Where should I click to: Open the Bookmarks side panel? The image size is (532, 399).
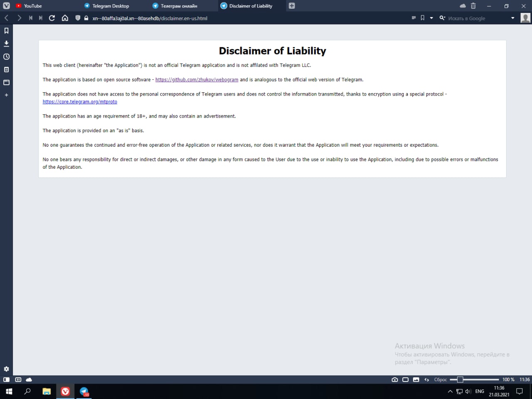(6, 31)
